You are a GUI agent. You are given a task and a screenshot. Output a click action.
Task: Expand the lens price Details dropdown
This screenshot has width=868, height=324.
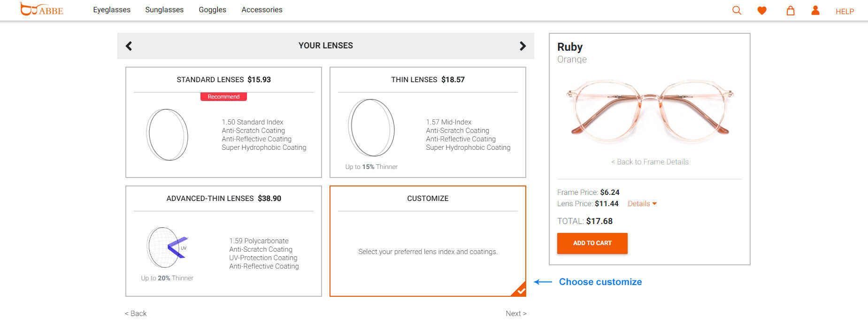click(642, 204)
